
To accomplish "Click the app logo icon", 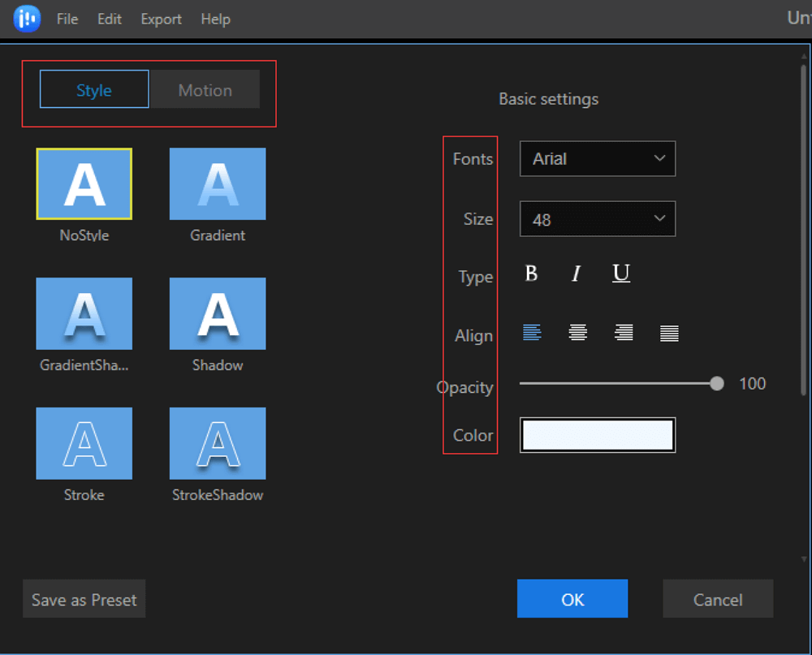I will click(27, 19).
